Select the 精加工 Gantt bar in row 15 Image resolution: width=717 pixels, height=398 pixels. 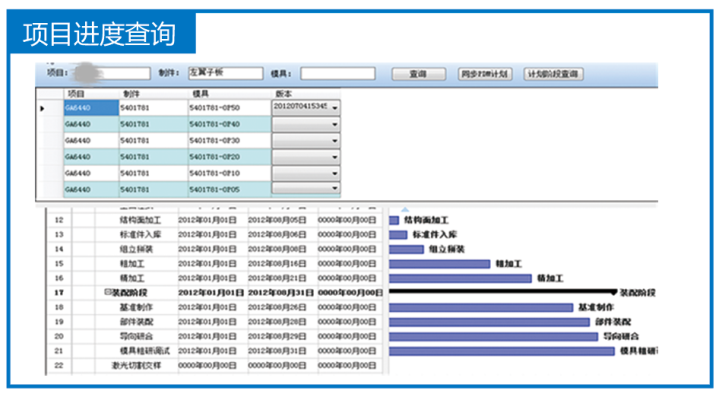point(439,264)
